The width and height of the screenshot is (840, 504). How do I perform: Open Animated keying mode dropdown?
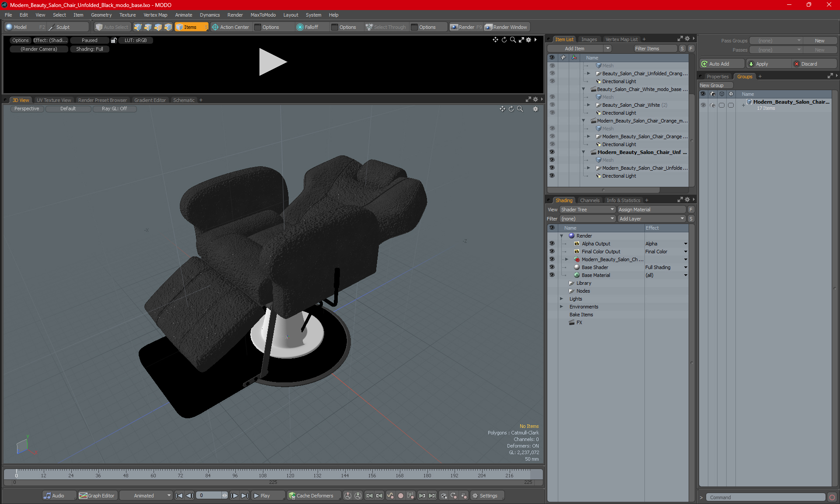(146, 496)
